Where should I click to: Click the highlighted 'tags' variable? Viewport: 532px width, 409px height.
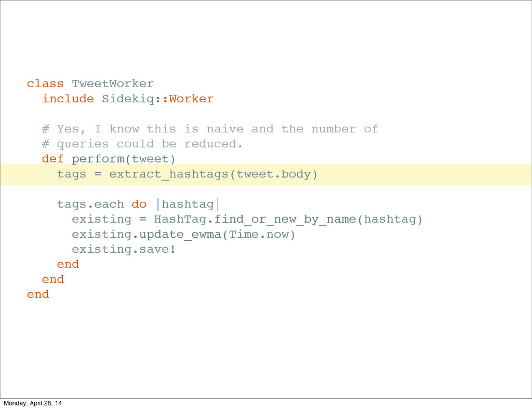tap(71, 174)
